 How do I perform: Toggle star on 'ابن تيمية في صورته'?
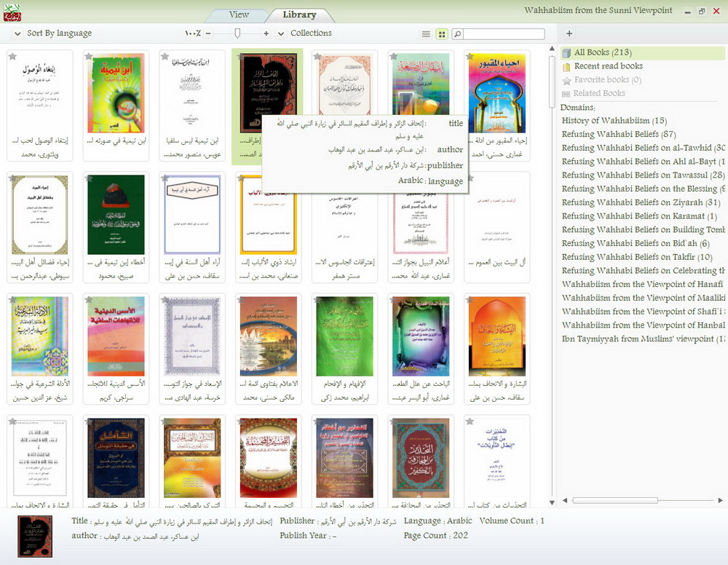[89, 57]
